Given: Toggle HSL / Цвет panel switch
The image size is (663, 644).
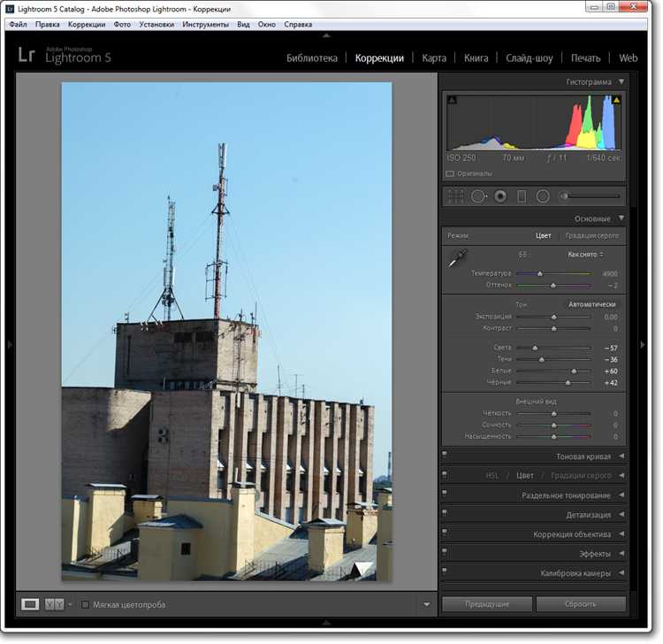Looking at the screenshot, I should click(445, 474).
